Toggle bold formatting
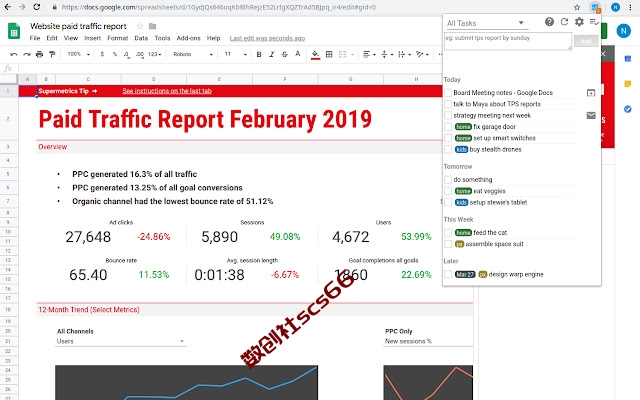640x400 pixels. (x=259, y=54)
